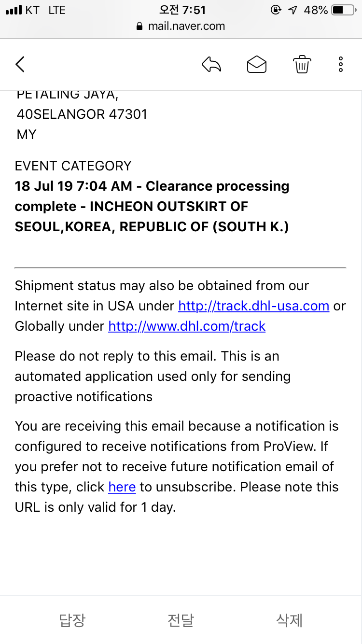Tap the 답장 reply button
Screen dimensions: 362x644
pyautogui.click(x=72, y=620)
